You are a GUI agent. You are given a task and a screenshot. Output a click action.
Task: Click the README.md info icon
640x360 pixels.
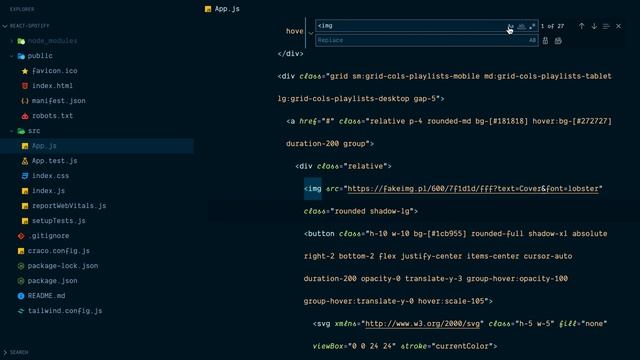click(21, 296)
